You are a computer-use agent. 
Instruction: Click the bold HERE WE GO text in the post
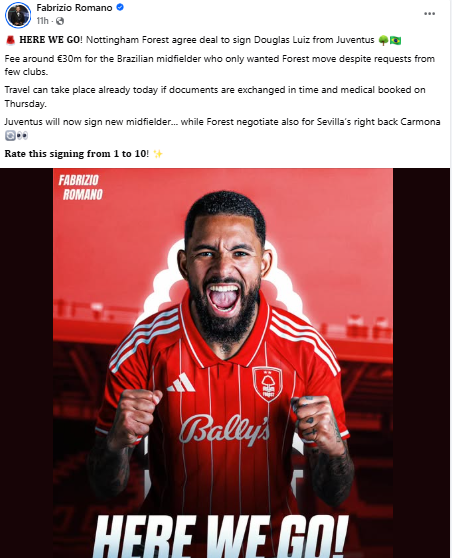point(49,40)
